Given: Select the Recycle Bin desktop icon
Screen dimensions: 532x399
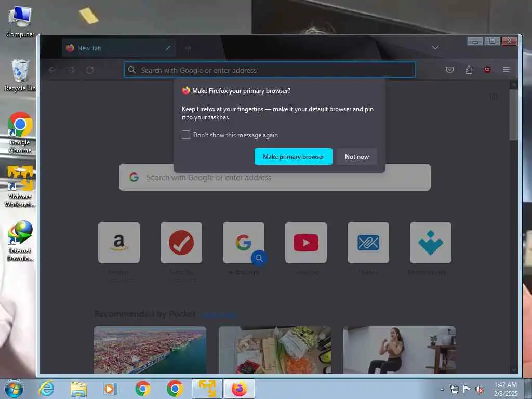Looking at the screenshot, I should (x=20, y=75).
